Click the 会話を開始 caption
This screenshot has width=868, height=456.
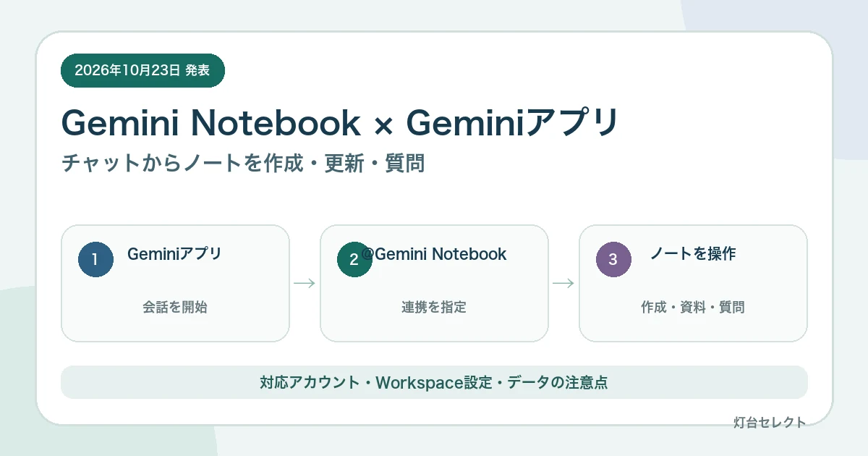point(175,307)
